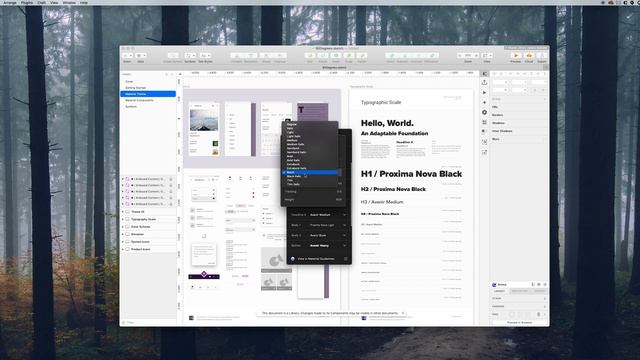Open the Data toolbar dropdown

pos(141,56)
